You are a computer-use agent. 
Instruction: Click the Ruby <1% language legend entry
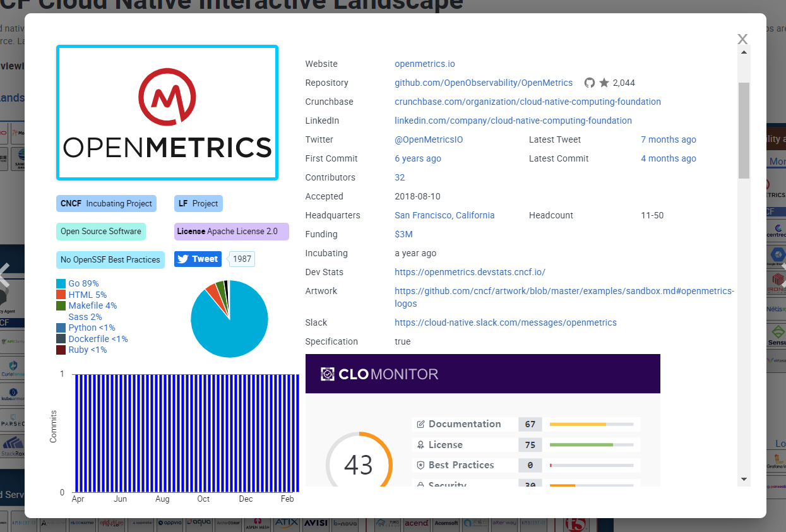(x=81, y=350)
